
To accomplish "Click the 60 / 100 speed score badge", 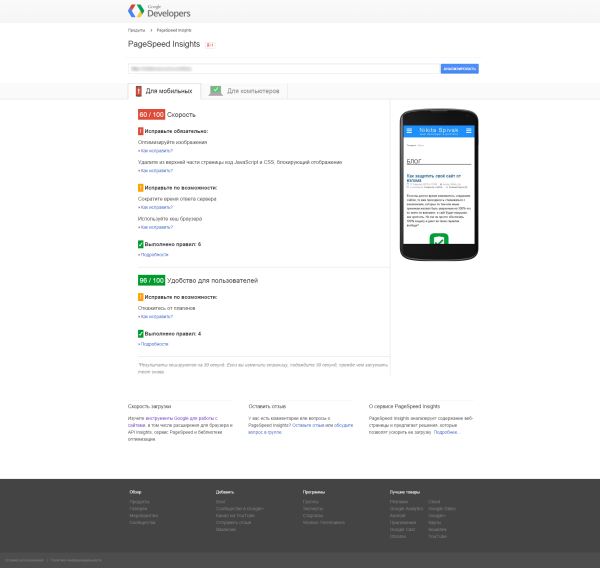I will coord(152,114).
